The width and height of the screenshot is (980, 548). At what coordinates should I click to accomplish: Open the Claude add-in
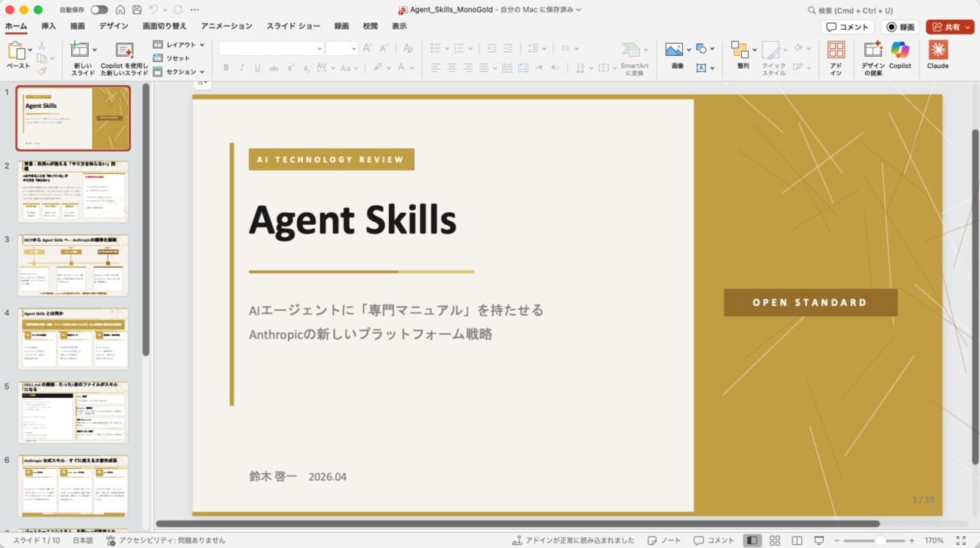pos(938,55)
